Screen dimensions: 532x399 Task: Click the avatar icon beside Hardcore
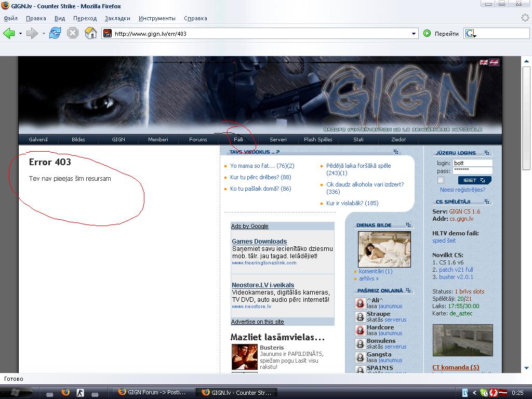360,330
